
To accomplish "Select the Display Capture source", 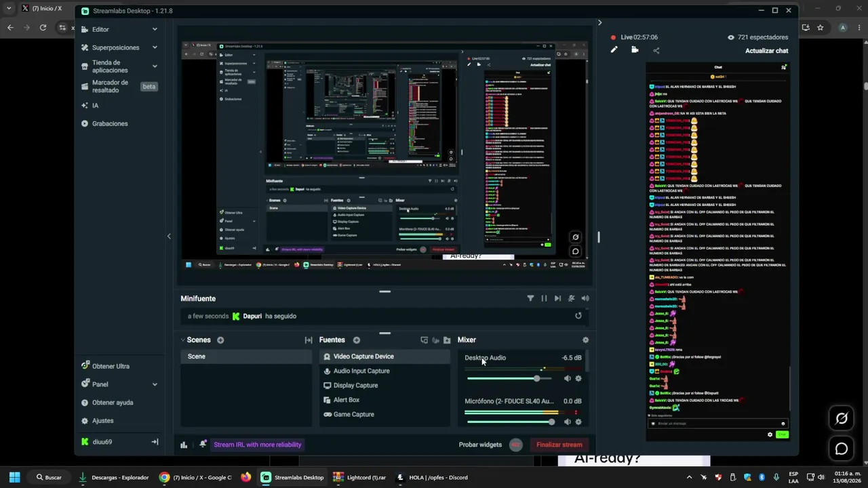I will 384,386.
